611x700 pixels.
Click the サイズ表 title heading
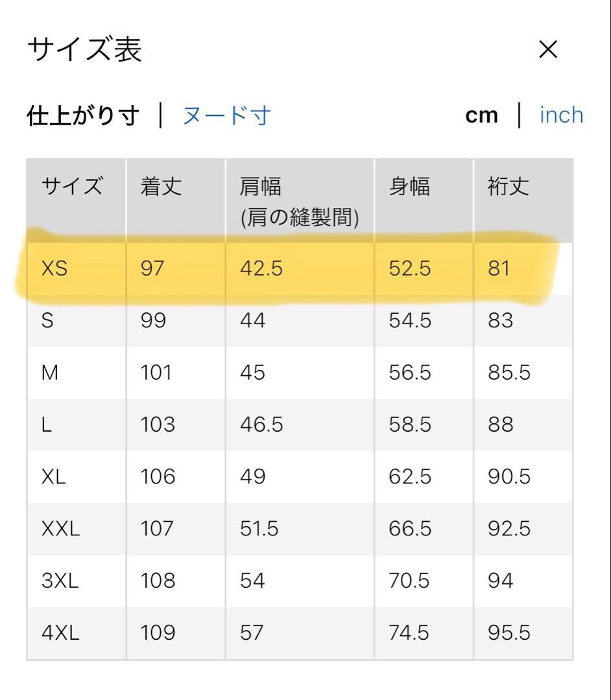tap(84, 50)
